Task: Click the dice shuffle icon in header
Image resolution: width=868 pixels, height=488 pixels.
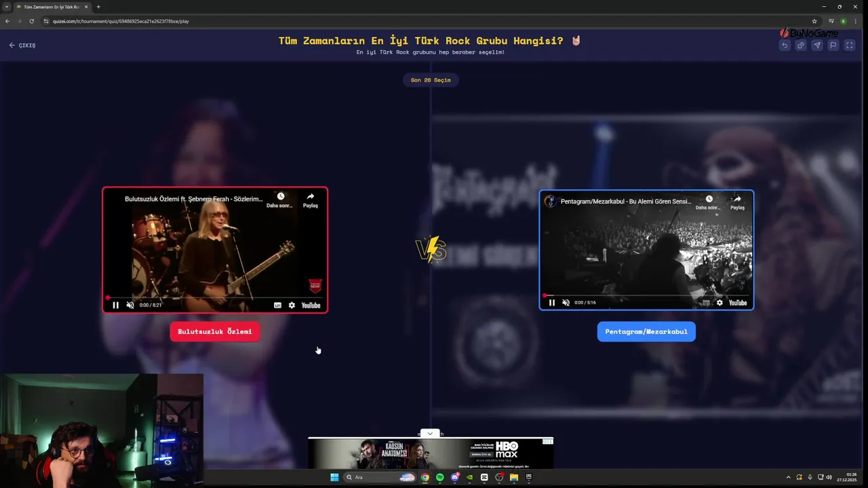Action: (x=801, y=45)
